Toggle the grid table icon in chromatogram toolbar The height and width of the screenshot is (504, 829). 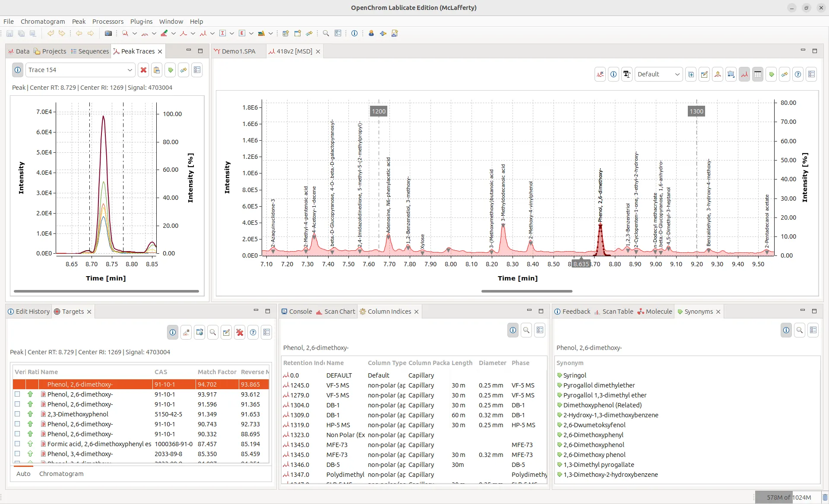pos(757,74)
